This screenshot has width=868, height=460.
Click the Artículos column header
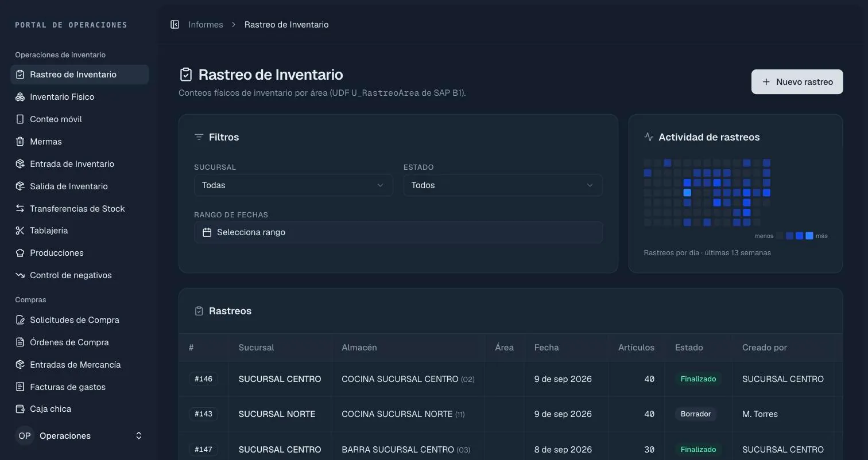point(636,348)
